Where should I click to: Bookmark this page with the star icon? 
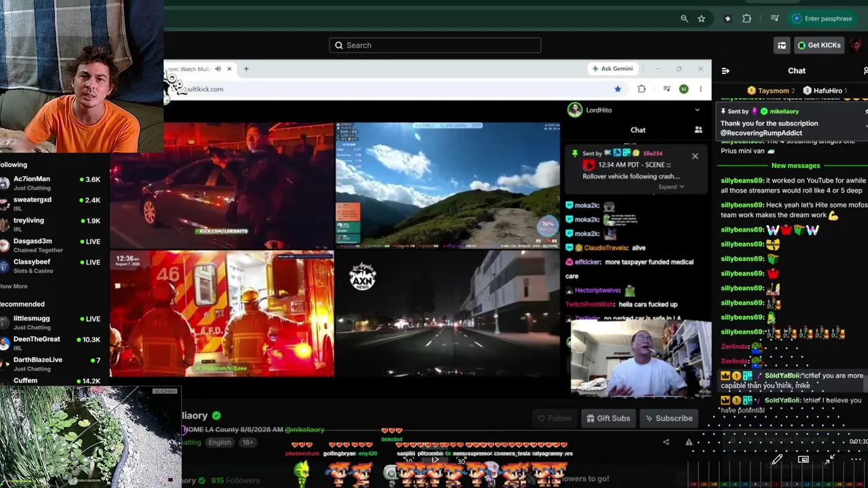701,19
